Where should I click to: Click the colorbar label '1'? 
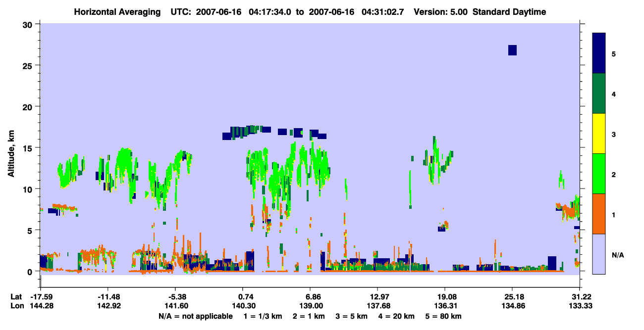coord(614,215)
